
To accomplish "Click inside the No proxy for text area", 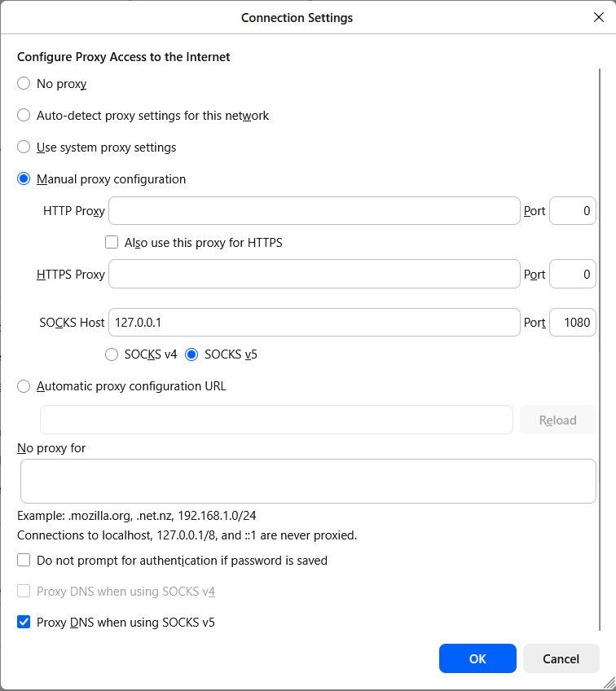I will (x=307, y=481).
